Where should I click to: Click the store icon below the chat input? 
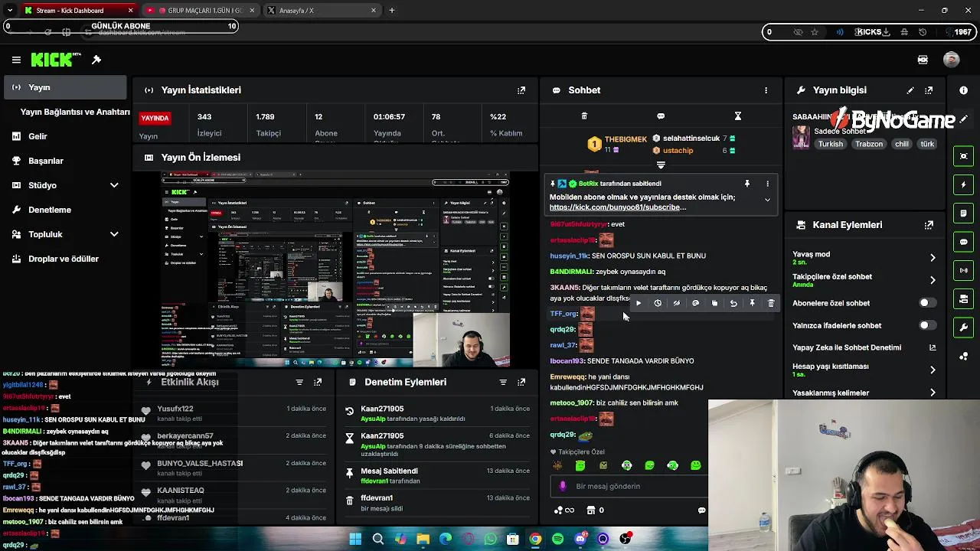[x=590, y=510]
